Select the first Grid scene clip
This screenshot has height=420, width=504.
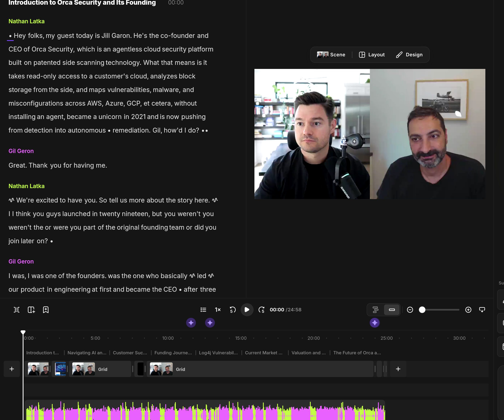point(100,369)
